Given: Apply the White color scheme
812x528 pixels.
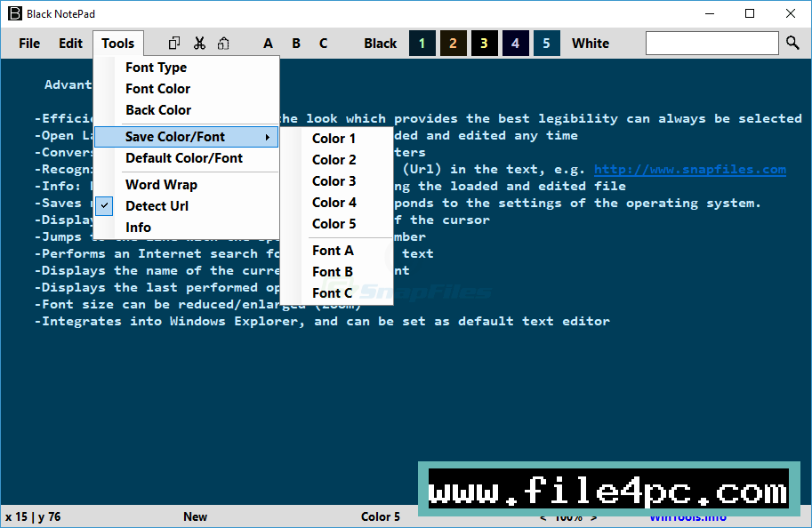Looking at the screenshot, I should pyautogui.click(x=591, y=44).
